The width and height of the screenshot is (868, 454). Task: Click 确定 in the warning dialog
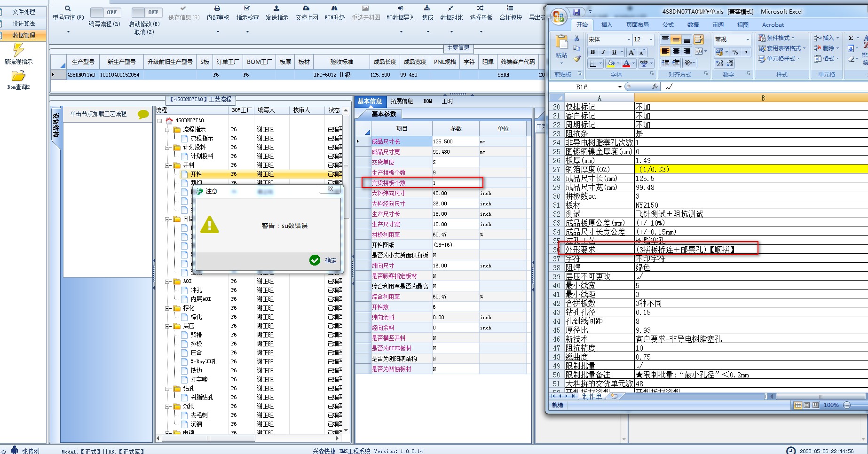pos(324,260)
